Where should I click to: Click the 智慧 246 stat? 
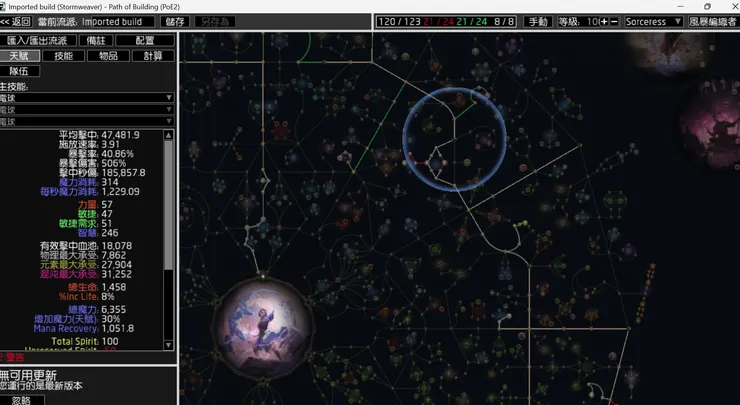click(98, 233)
